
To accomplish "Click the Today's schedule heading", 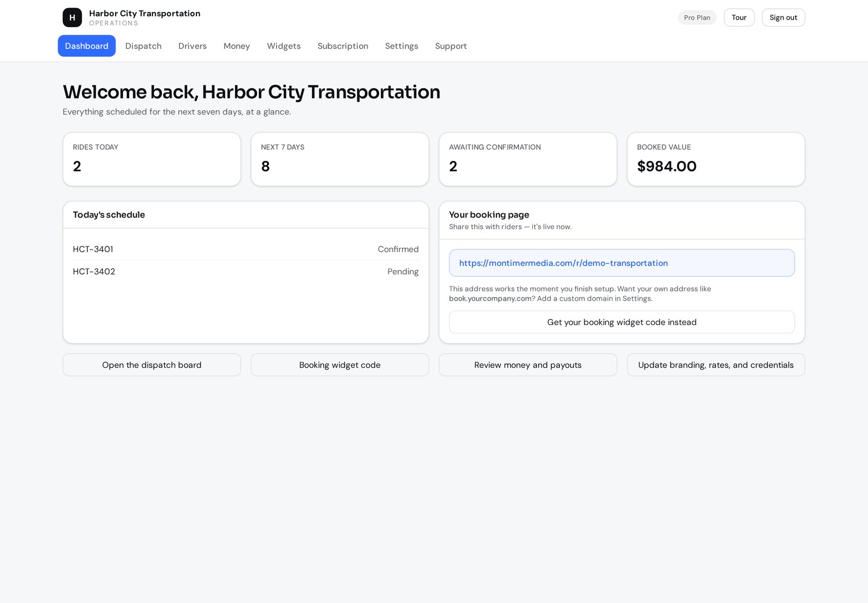I will [x=109, y=215].
